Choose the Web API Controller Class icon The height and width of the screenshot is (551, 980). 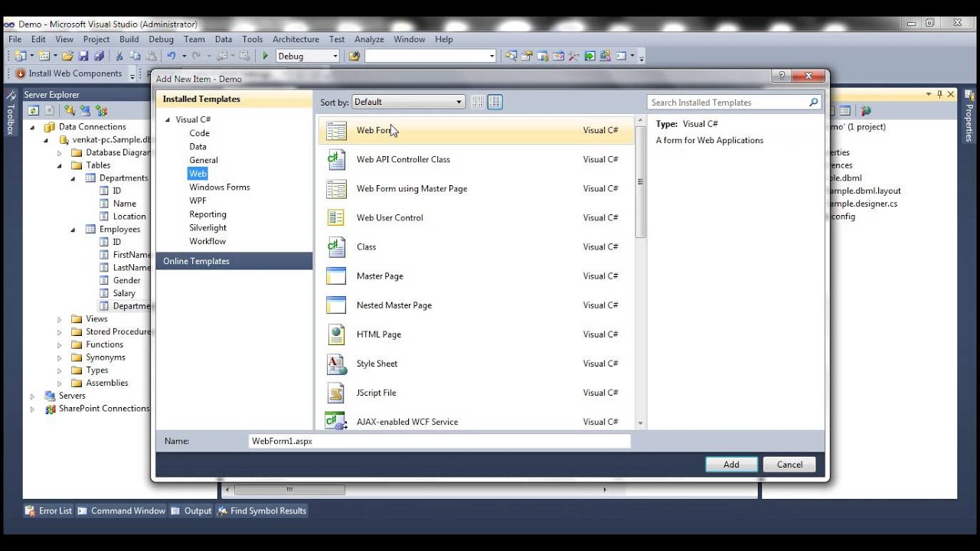click(x=336, y=160)
